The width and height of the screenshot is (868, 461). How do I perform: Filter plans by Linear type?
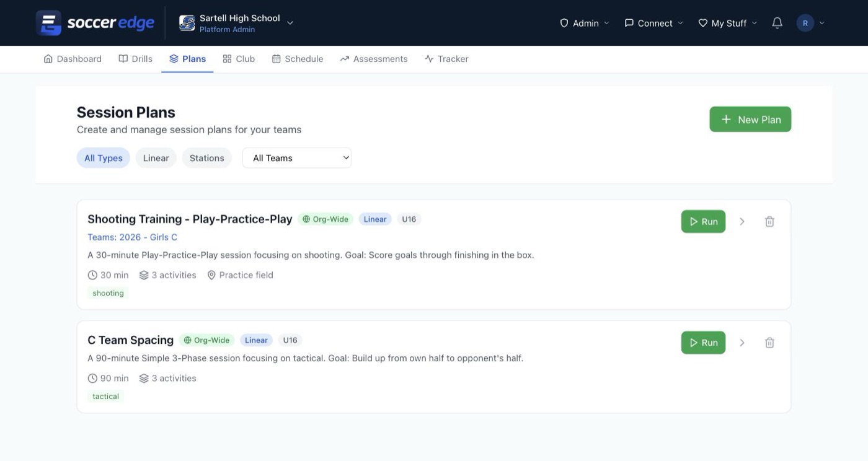(x=156, y=158)
